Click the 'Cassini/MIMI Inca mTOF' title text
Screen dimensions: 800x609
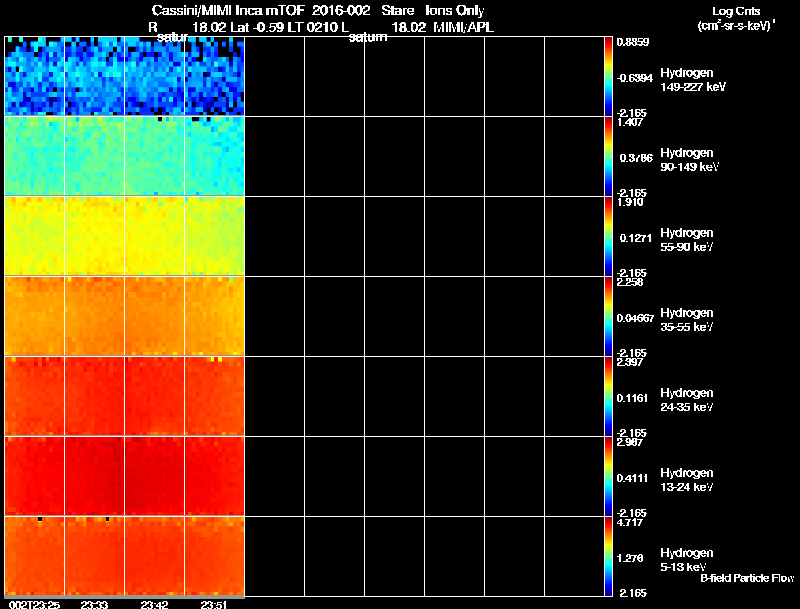(228, 11)
